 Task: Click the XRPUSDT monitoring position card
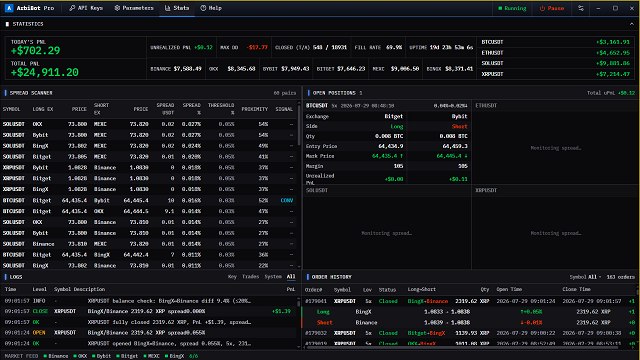click(x=555, y=227)
